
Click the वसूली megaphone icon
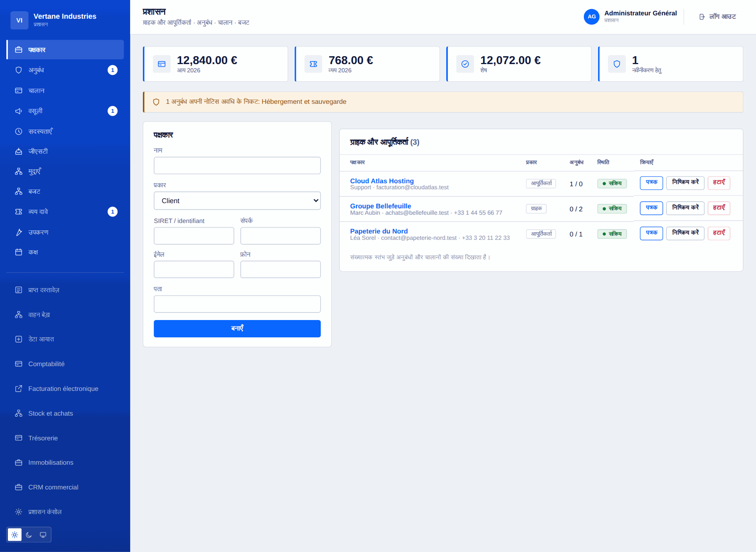pyautogui.click(x=18, y=111)
